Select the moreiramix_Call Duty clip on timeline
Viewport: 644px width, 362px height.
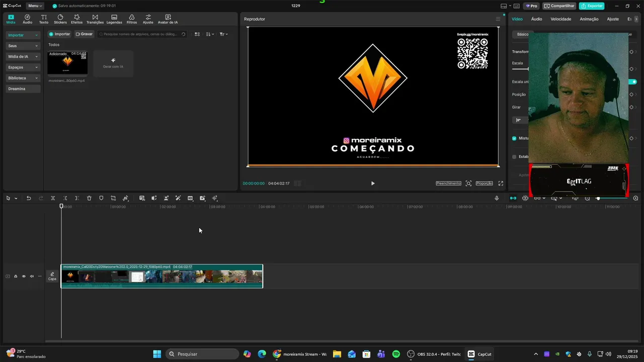[162, 276]
